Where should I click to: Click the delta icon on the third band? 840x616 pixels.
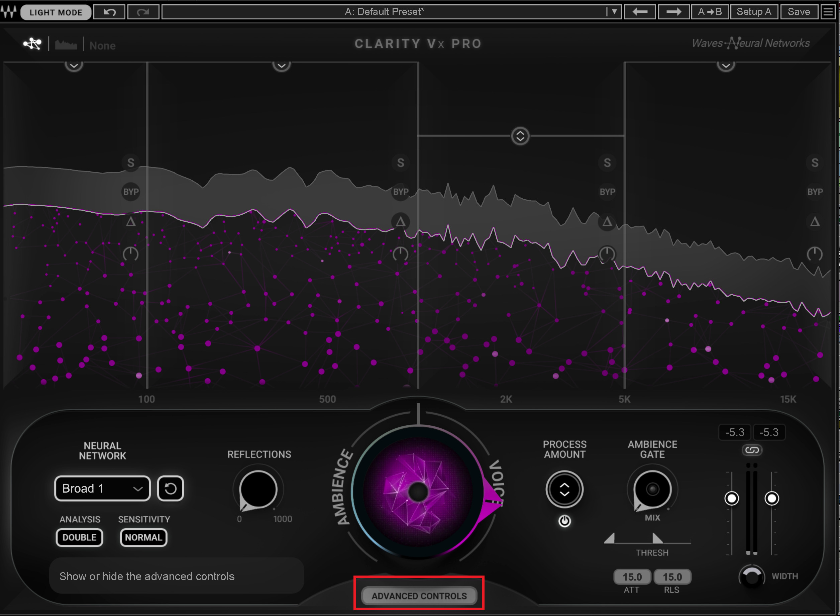click(x=607, y=221)
